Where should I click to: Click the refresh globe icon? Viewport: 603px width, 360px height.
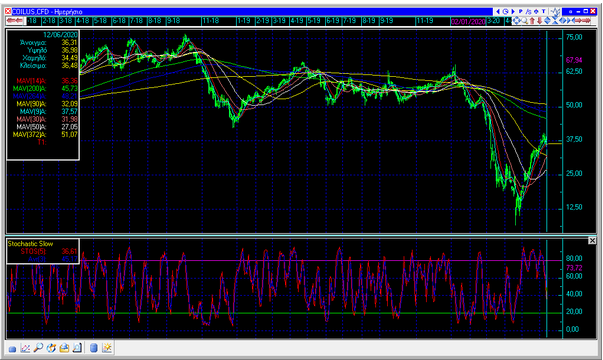click(x=51, y=348)
